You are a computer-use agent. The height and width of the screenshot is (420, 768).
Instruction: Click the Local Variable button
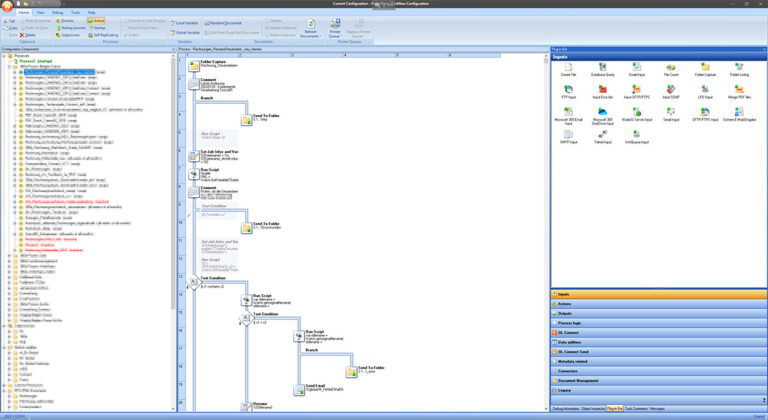185,21
